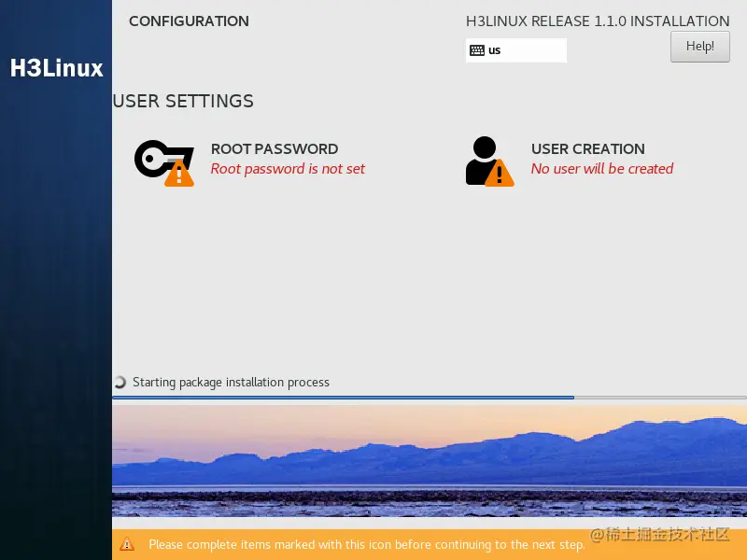This screenshot has height=560, width=747.
Task: Click 'Starting package installation process' status text
Action: click(x=231, y=383)
